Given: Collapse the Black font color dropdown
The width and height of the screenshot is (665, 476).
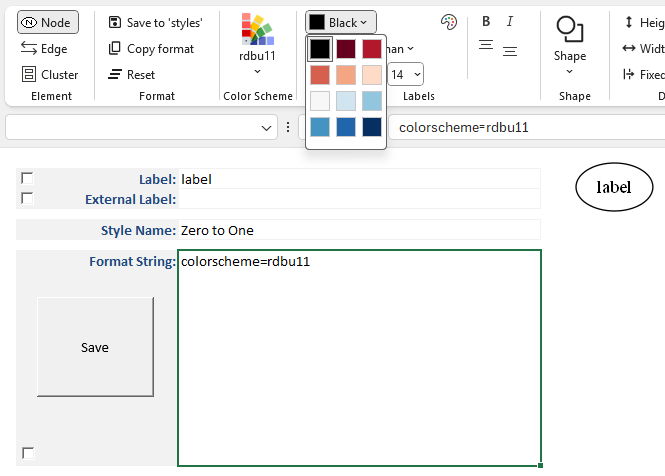Looking at the screenshot, I should (340, 22).
